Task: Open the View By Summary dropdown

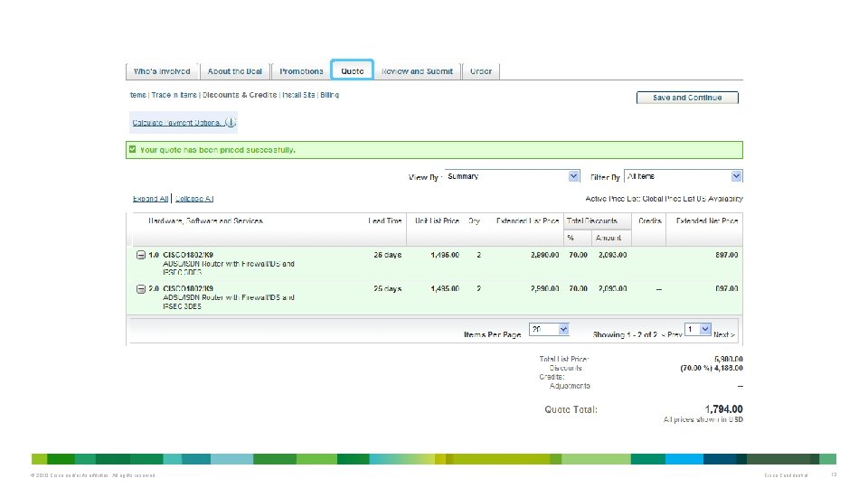Action: [512, 176]
